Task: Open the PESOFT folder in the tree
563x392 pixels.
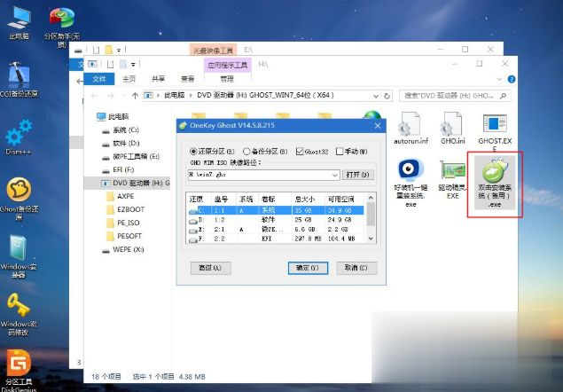Action: pyautogui.click(x=125, y=236)
